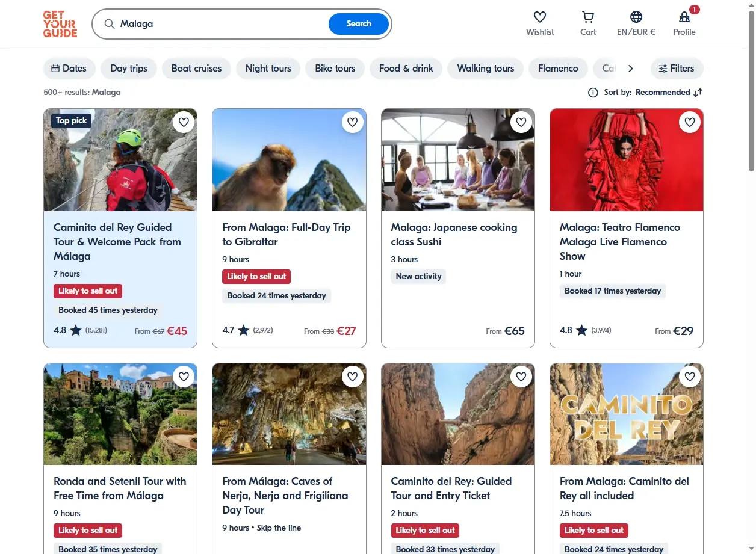This screenshot has width=756, height=554.
Task: Click the 4.8 rating with 15,281 reviews
Action: click(81, 330)
